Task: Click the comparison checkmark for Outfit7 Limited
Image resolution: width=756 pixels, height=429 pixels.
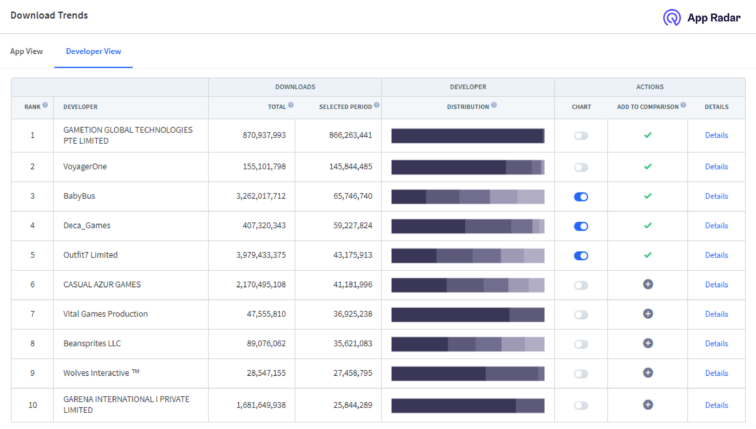Action: pos(648,255)
